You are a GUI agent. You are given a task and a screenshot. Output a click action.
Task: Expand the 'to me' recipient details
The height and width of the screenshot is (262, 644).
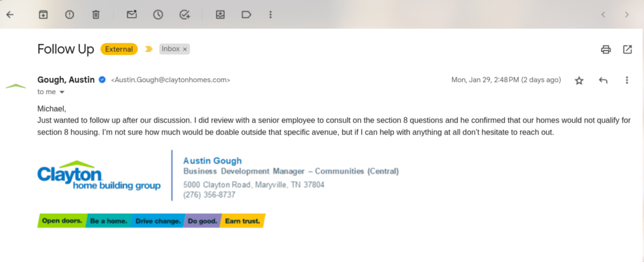[62, 92]
